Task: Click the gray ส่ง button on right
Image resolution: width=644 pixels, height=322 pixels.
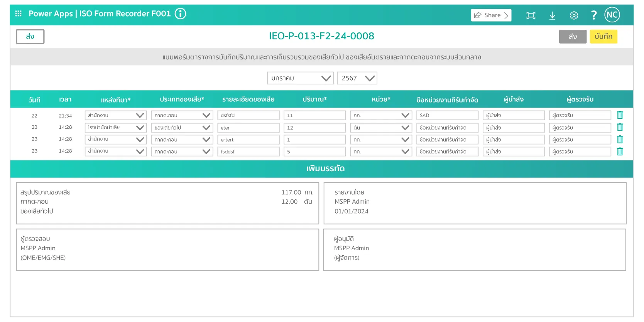Action: [573, 37]
